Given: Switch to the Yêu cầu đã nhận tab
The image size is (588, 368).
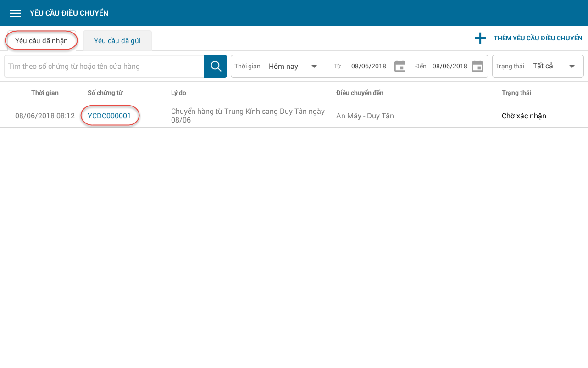Looking at the screenshot, I should click(41, 41).
